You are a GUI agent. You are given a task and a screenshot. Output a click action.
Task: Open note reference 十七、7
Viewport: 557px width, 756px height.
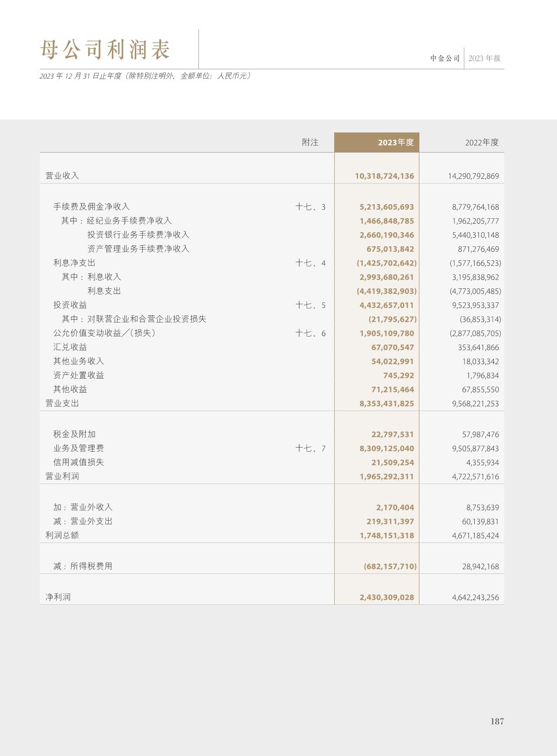(310, 448)
